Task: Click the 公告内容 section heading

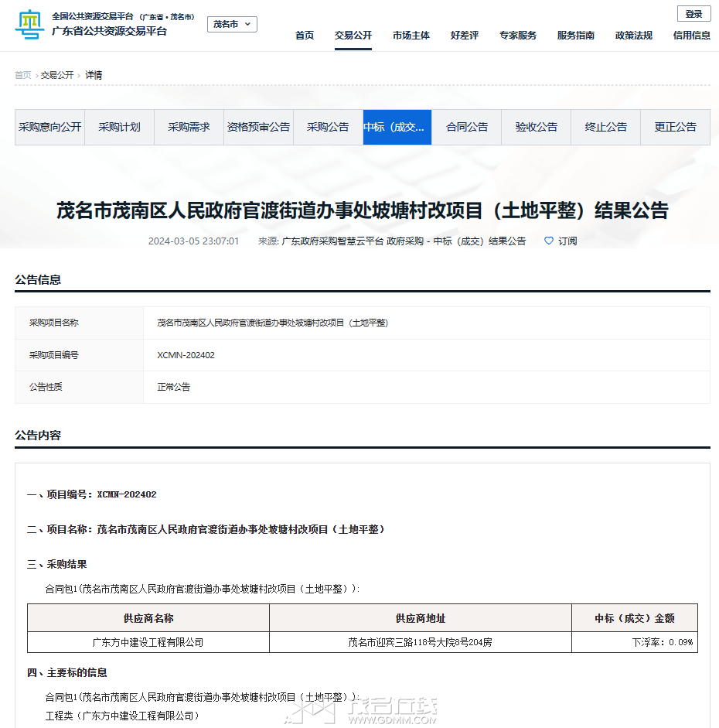Action: point(38,435)
